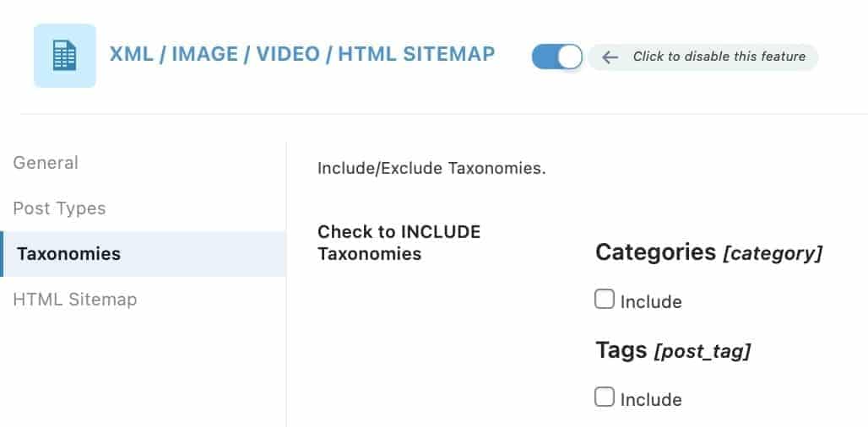Click the blue active marker on Taxonomies tab
This screenshot has height=427, width=868.
pos(2,254)
